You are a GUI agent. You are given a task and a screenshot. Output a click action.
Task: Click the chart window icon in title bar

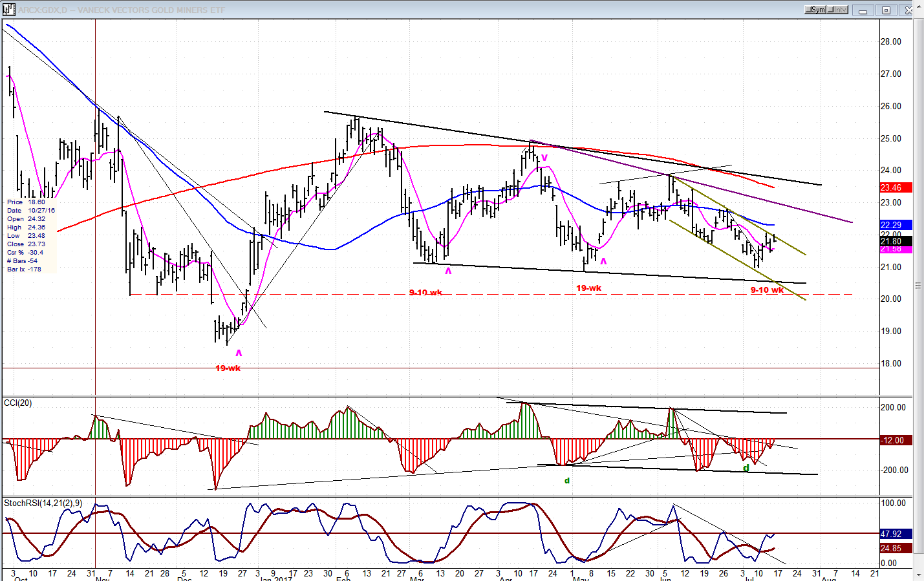8,10
